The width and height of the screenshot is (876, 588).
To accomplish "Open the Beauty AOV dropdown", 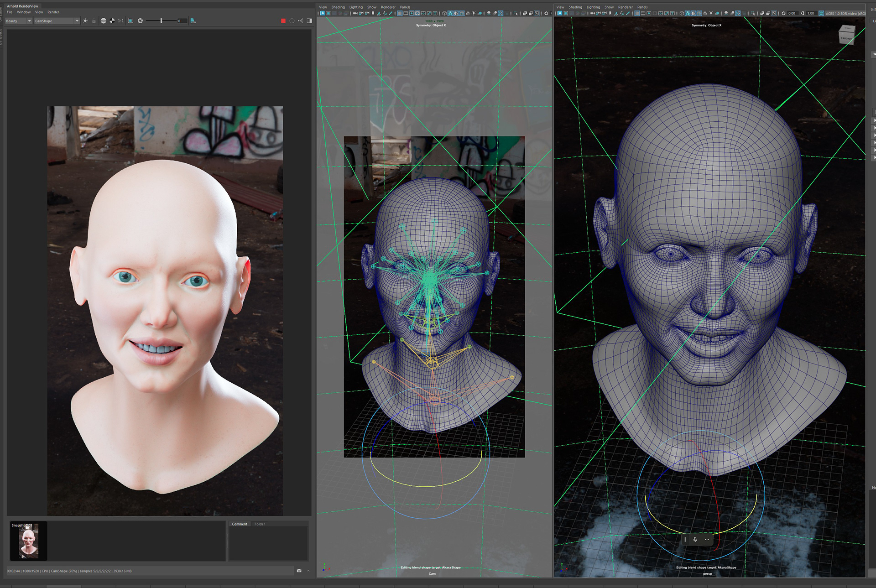I will pos(19,21).
